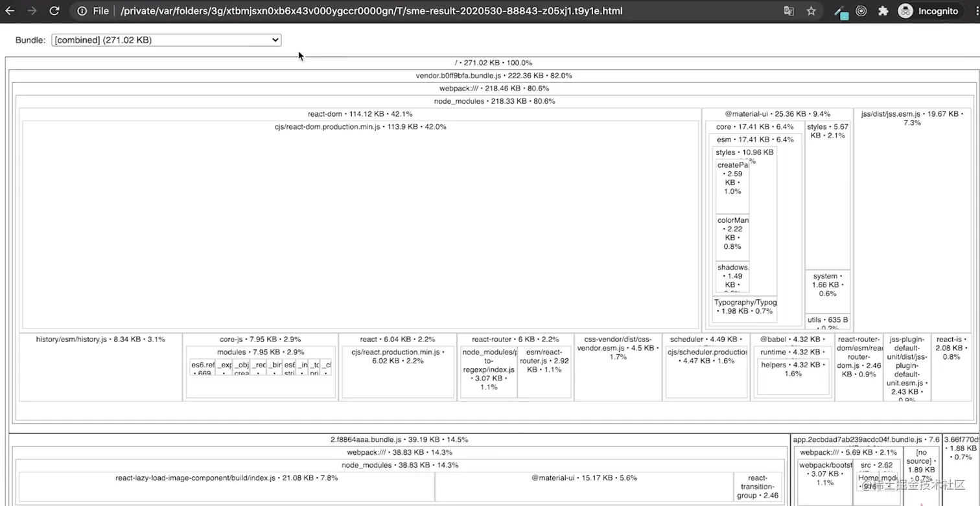
Task: Select react-lazy-load-image-component block
Action: 227,487
